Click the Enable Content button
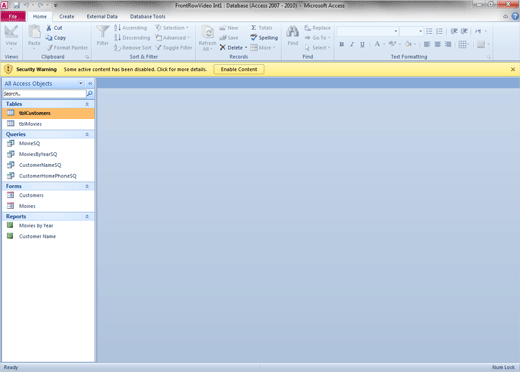The image size is (520, 372). click(239, 69)
